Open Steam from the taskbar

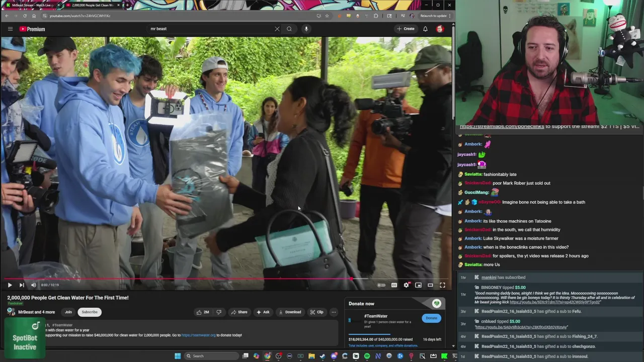(323, 356)
